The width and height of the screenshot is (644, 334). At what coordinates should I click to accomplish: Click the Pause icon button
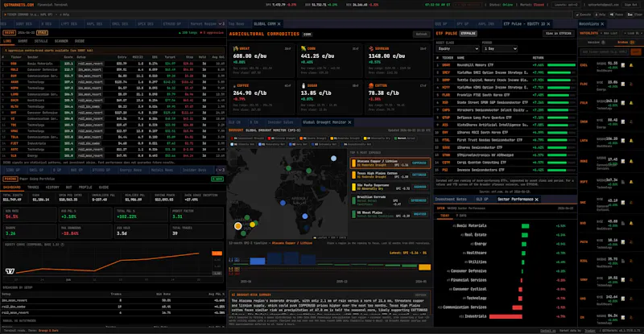tap(617, 14)
